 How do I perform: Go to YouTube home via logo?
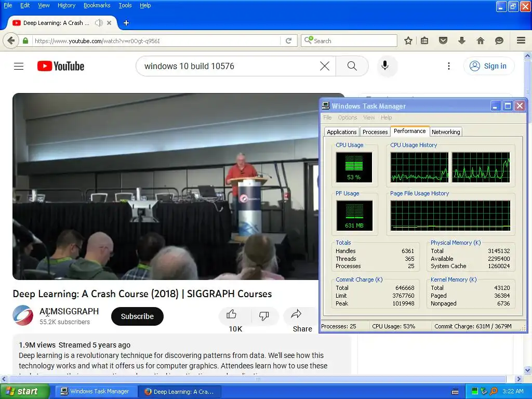(61, 66)
